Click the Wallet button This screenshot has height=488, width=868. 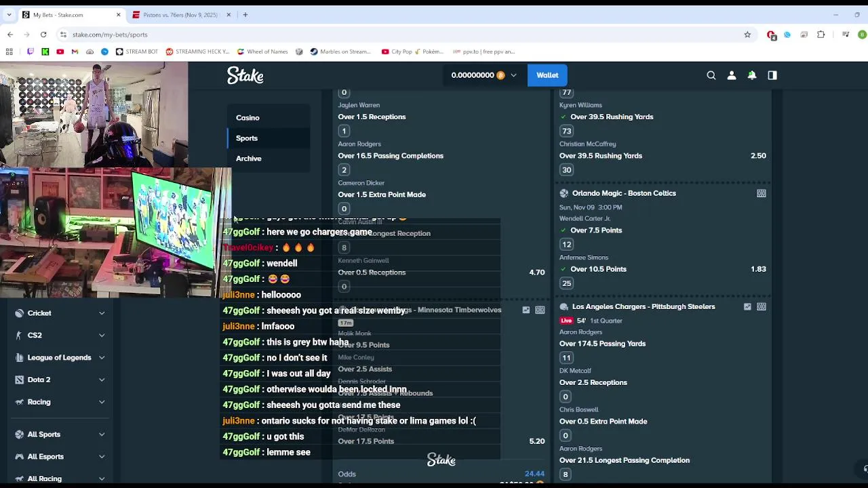tap(547, 75)
